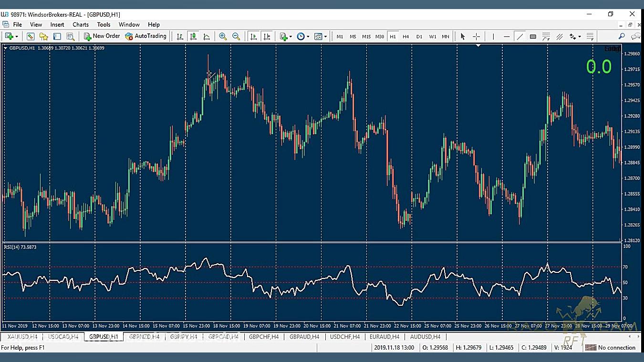The image size is (644, 362).
Task: Select the D1 timeframe button
Action: [x=419, y=36]
